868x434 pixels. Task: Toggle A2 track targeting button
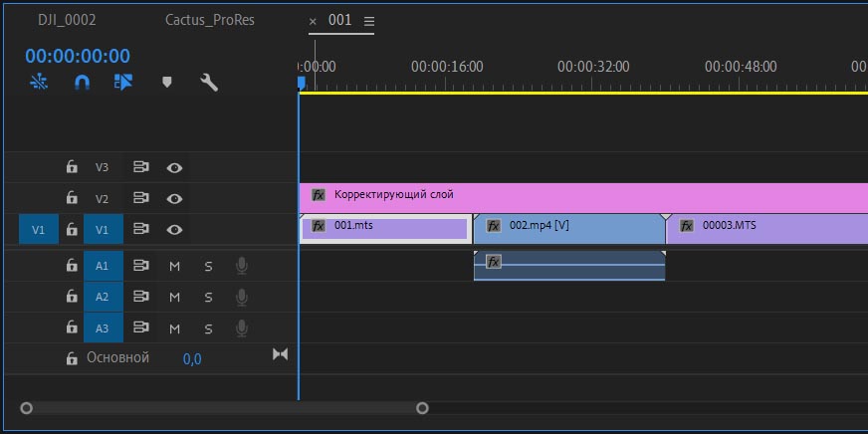pos(103,297)
